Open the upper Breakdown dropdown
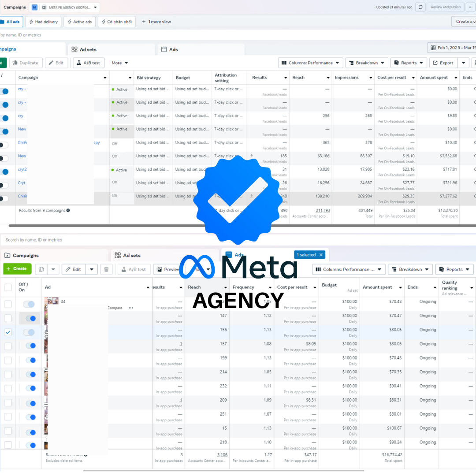 click(x=367, y=63)
